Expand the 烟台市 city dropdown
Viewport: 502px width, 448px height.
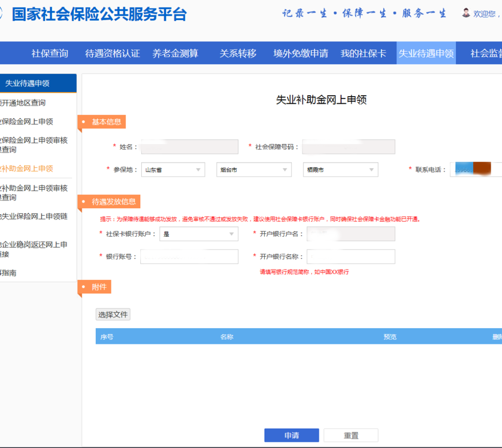click(x=254, y=170)
